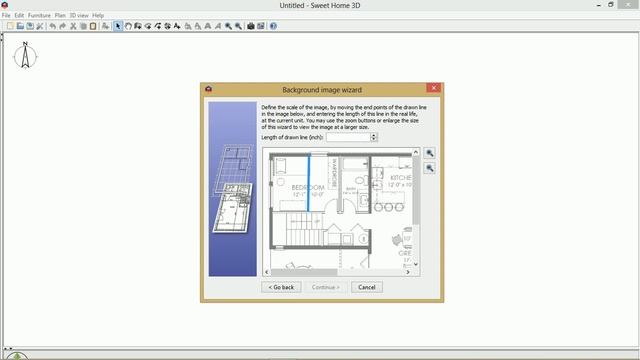The height and width of the screenshot is (360, 640).
Task: Zoom out the plan via main toolbar
Action: point(238,26)
